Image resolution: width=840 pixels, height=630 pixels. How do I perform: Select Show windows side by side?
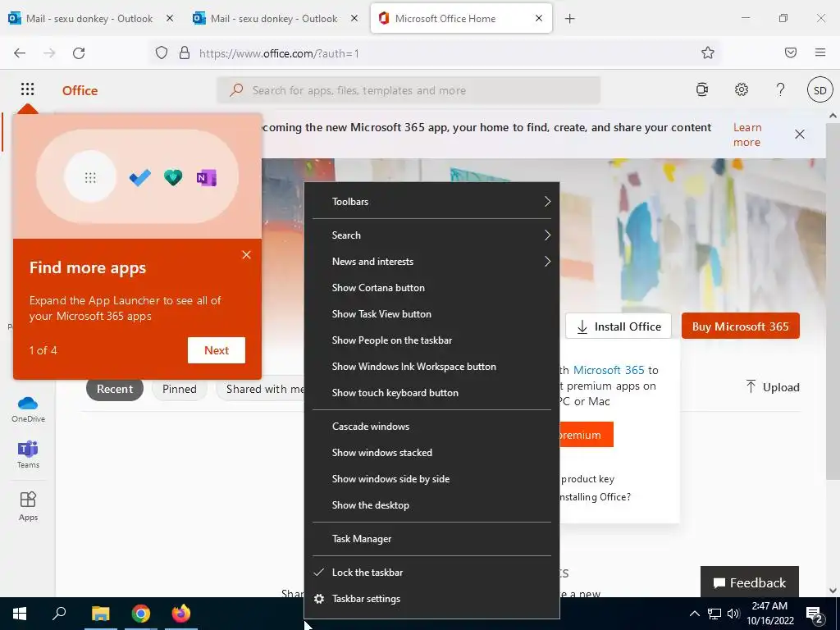click(431, 479)
